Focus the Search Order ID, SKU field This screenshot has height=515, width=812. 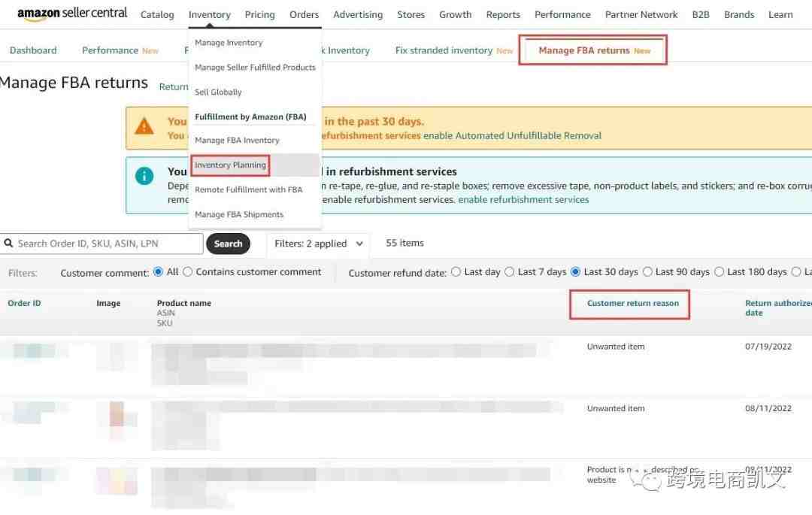101,244
